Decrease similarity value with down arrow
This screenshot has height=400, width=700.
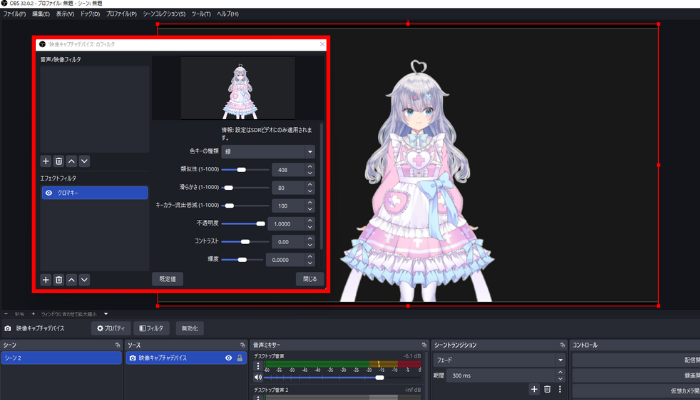[x=310, y=173]
